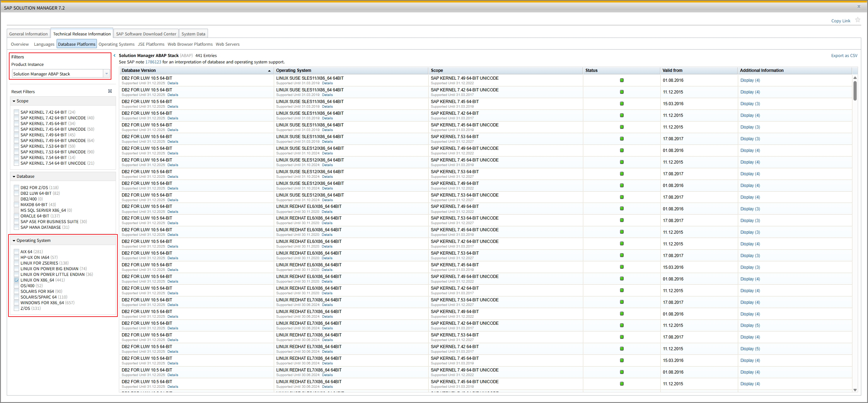Viewport: 868px width, 403px height.
Task: Open SAP note 1786123 link
Action: (153, 62)
